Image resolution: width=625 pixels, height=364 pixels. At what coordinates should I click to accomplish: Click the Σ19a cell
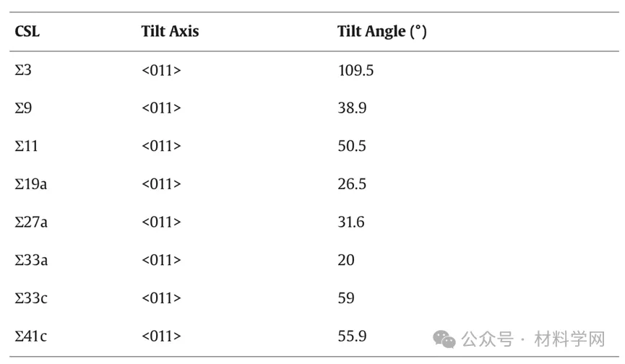pos(30,184)
